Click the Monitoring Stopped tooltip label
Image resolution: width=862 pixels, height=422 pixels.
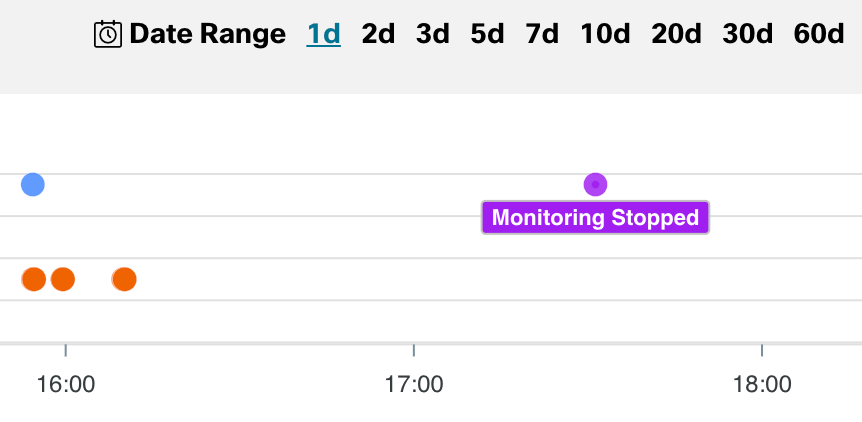pyautogui.click(x=595, y=218)
